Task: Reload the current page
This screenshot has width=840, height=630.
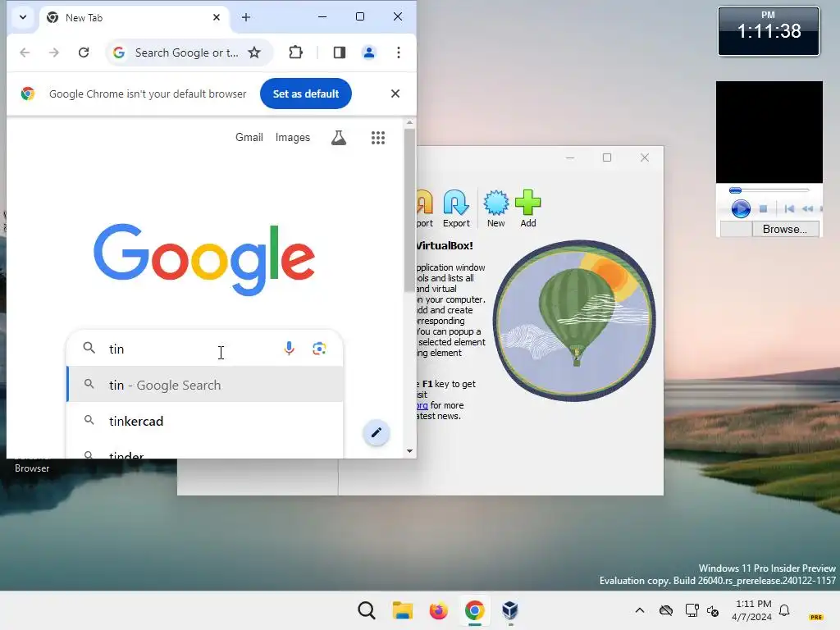Action: pos(84,52)
